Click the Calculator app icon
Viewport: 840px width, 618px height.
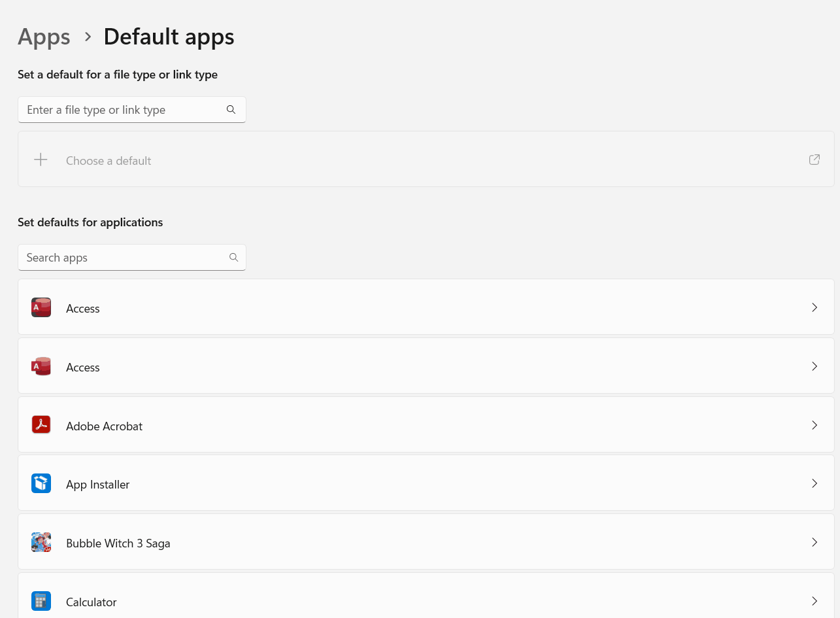tap(41, 601)
